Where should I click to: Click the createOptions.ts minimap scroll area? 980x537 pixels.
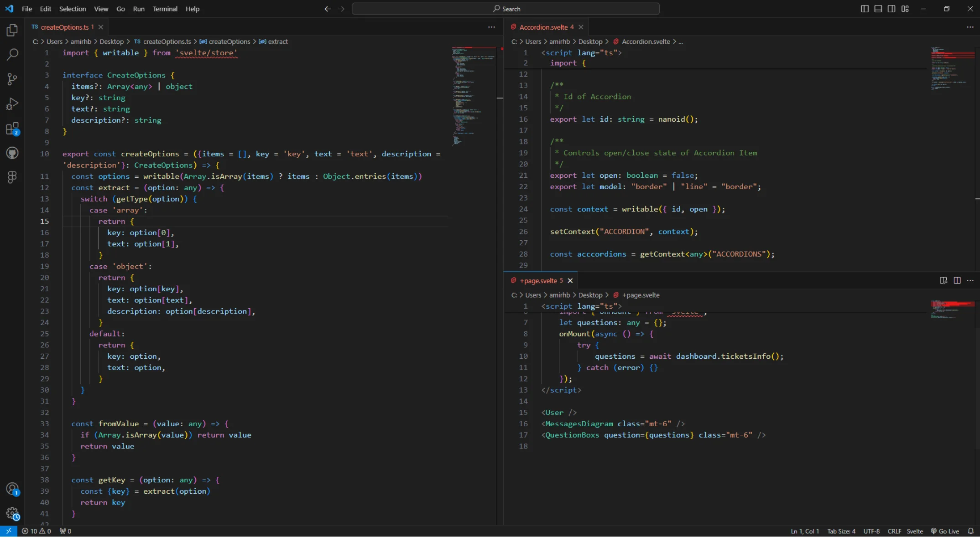point(473,96)
